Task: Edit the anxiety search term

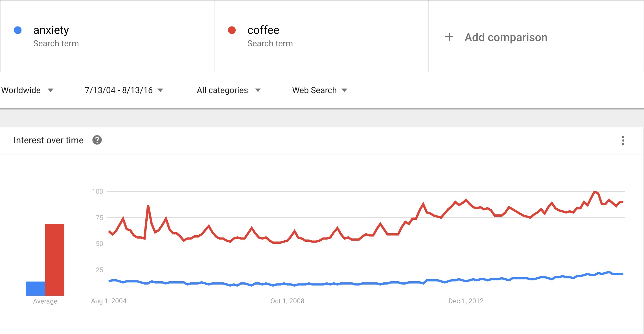Action: coord(51,30)
